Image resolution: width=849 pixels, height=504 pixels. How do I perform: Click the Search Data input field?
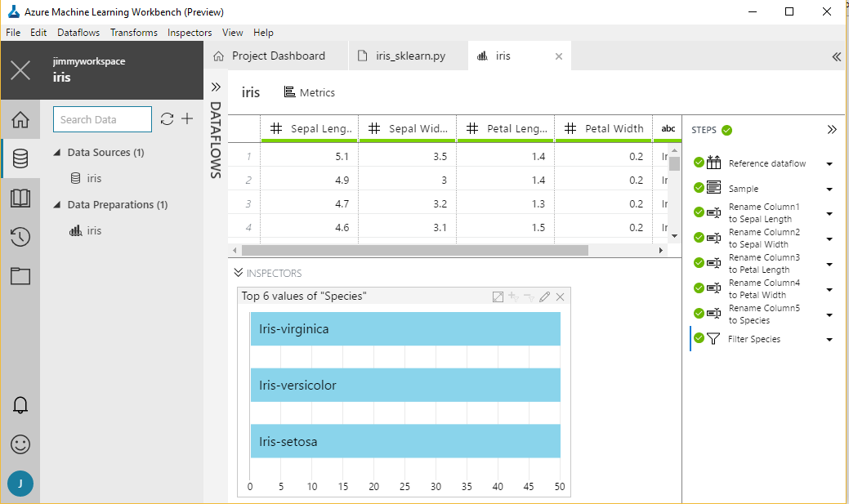tap(102, 118)
